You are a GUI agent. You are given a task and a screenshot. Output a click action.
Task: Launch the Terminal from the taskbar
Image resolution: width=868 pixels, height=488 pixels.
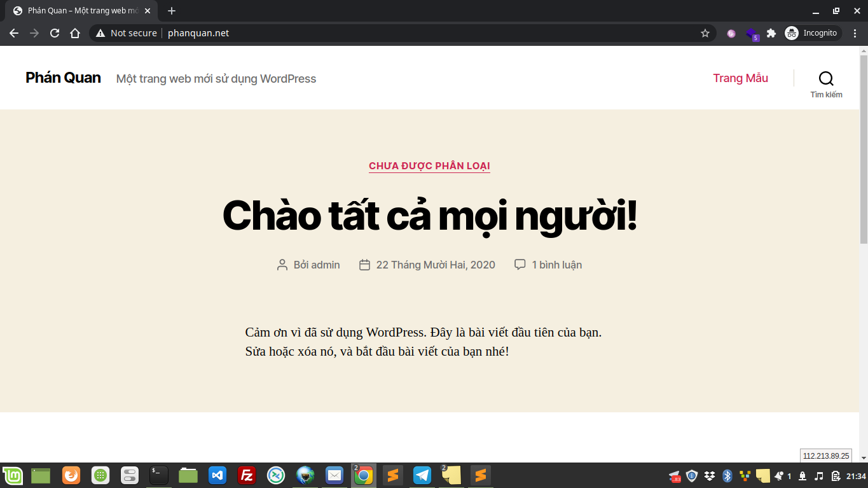pyautogui.click(x=159, y=475)
